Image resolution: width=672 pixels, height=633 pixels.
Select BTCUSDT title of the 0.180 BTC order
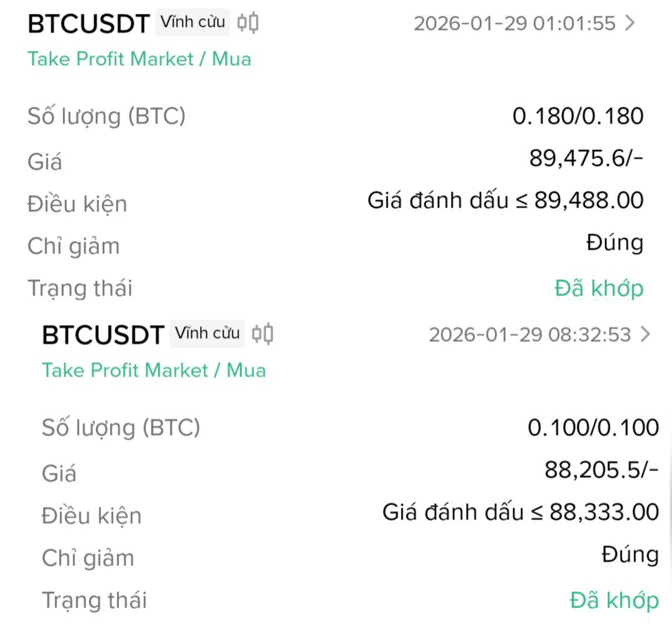coord(88,24)
